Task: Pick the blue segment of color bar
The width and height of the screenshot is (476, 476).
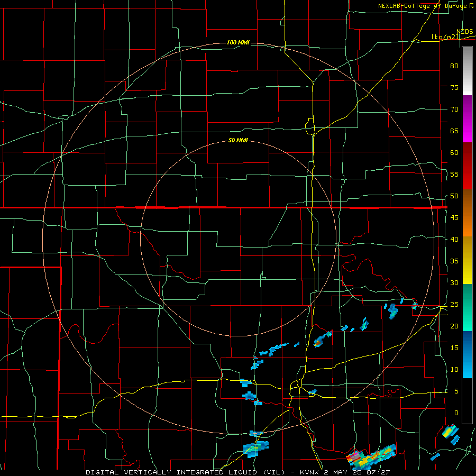Action: (467, 354)
